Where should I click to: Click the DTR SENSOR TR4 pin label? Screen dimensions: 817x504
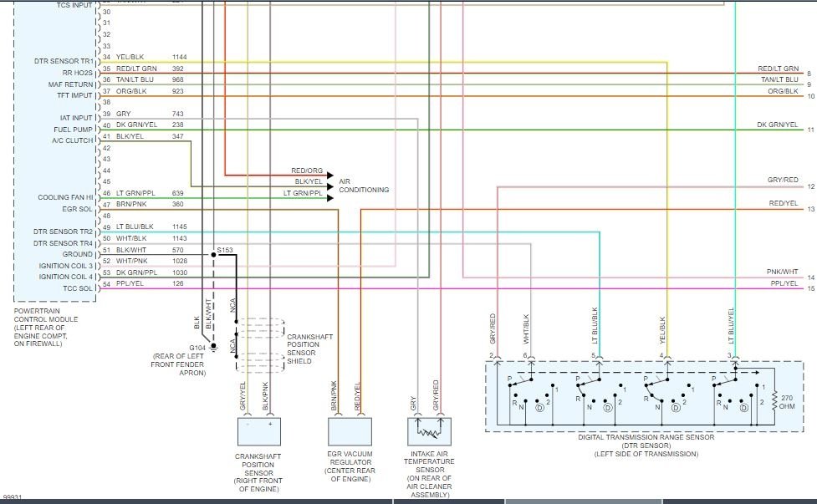coord(63,243)
